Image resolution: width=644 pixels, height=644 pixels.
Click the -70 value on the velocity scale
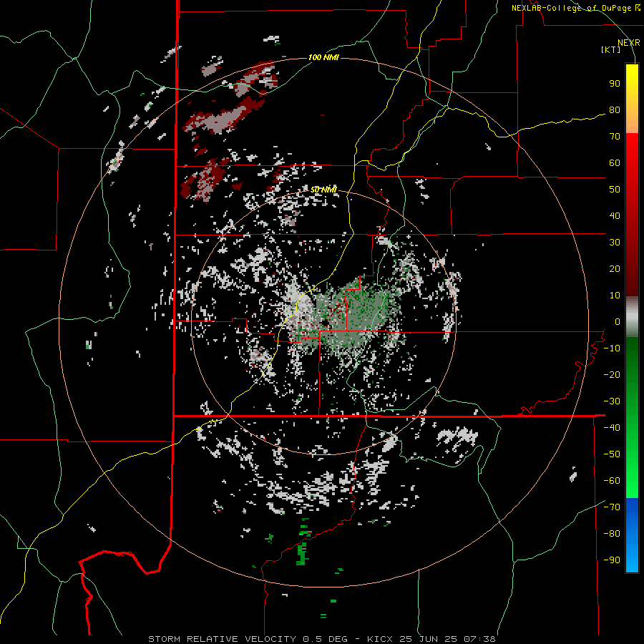pyautogui.click(x=612, y=507)
